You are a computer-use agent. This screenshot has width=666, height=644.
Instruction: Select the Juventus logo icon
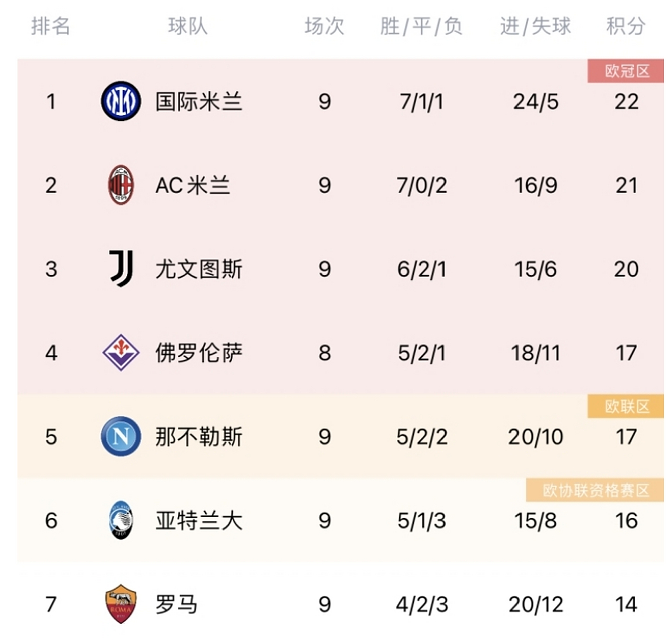tap(121, 269)
